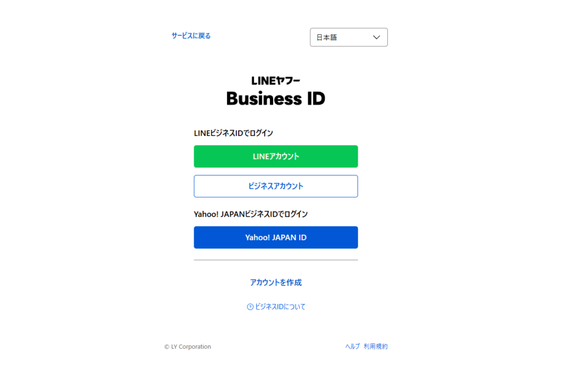Click the LINEヤフー logo
The width and height of the screenshot is (578, 392).
click(x=275, y=81)
